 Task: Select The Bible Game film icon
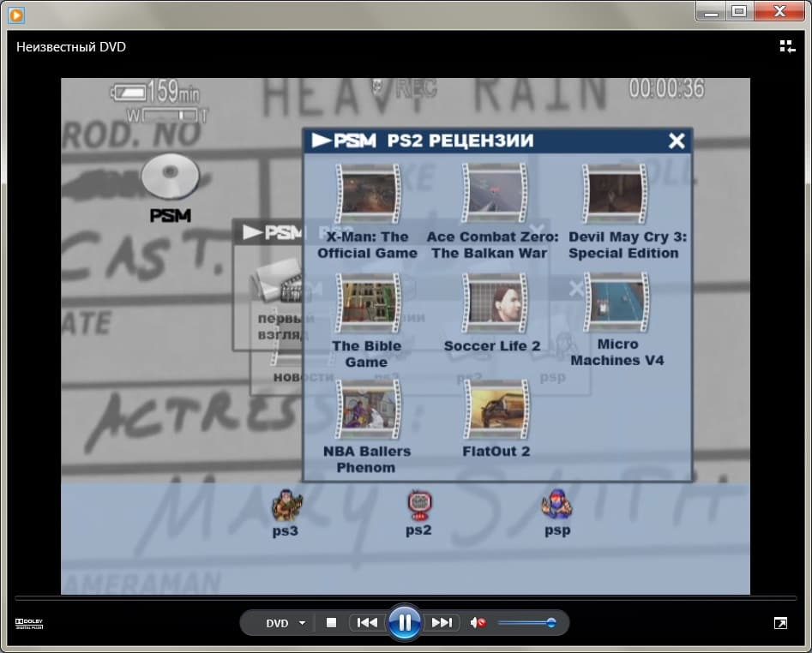tap(368, 303)
